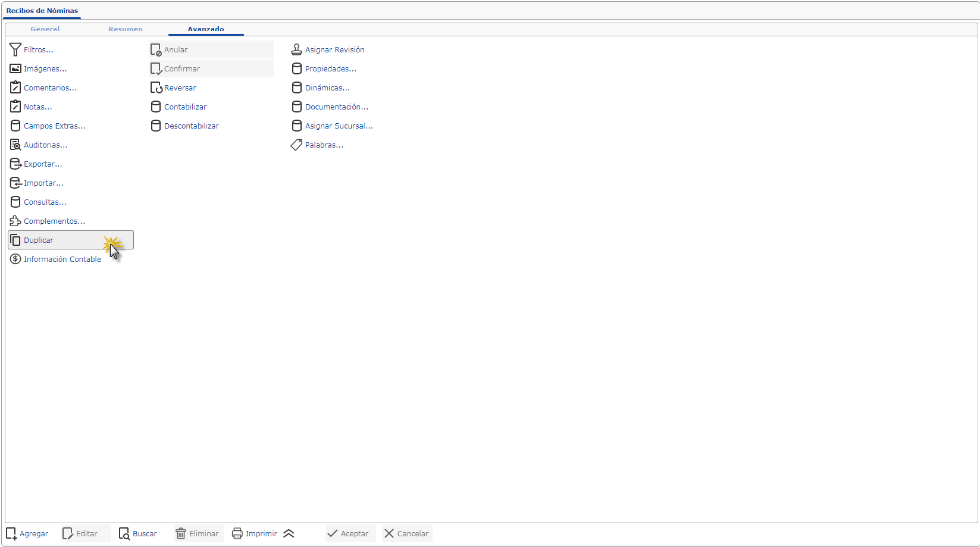Click Buscar in bottom toolbar
Image resolution: width=980 pixels, height=547 pixels.
click(x=138, y=534)
